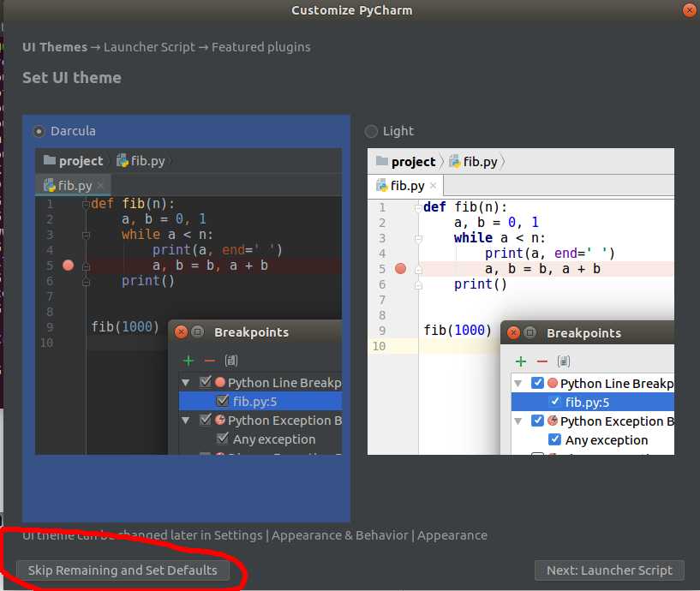Click Python Exception Breakpoint icon in Light
The height and width of the screenshot is (591, 700).
click(553, 421)
